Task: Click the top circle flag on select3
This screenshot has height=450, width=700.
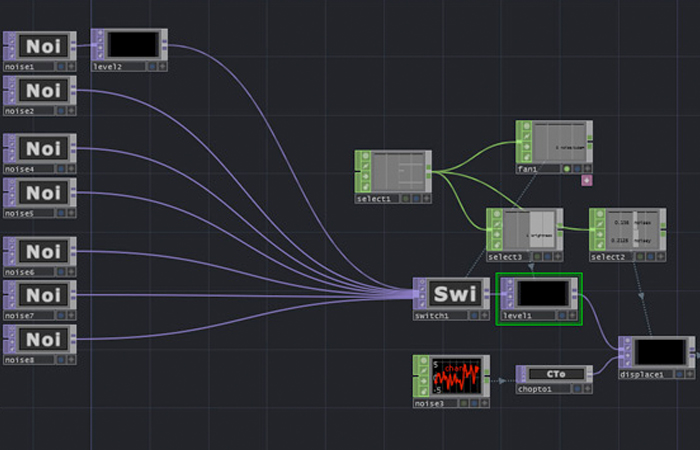Action: [497, 214]
